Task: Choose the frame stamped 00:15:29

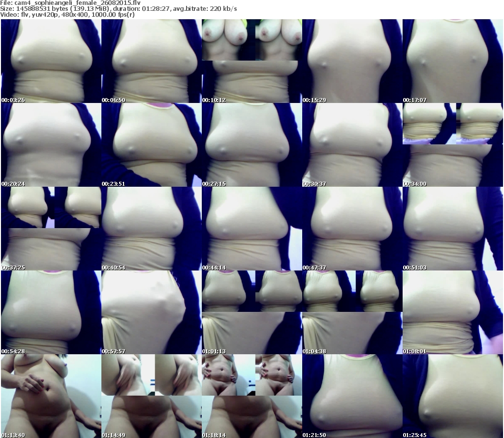Action: pyautogui.click(x=352, y=61)
